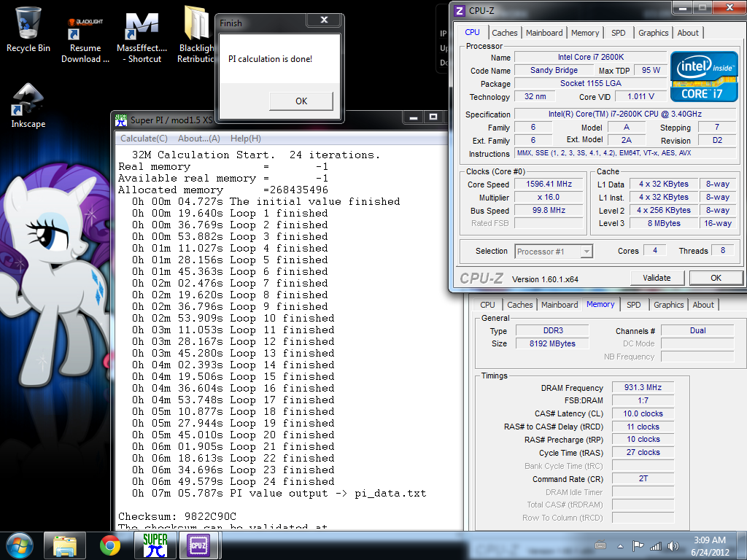Select Mainboard tab in lower CPU-Z window
747x560 pixels.
(560, 305)
